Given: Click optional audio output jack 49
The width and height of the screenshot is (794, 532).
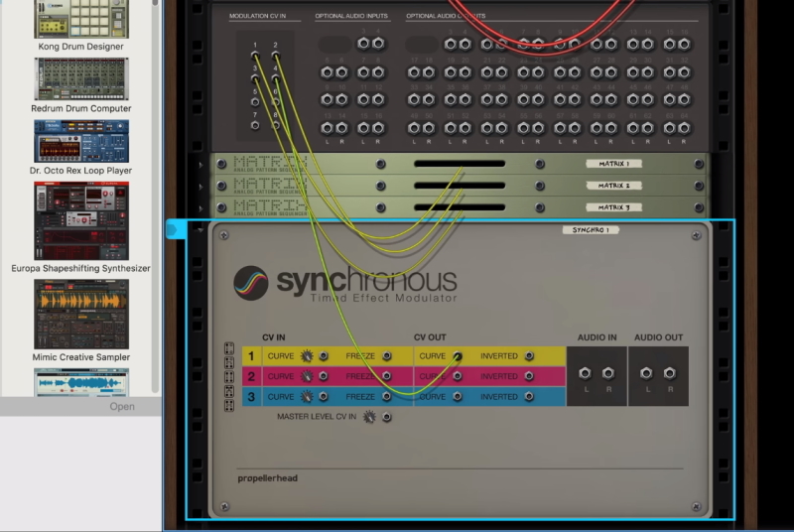Looking at the screenshot, I should click(x=414, y=128).
